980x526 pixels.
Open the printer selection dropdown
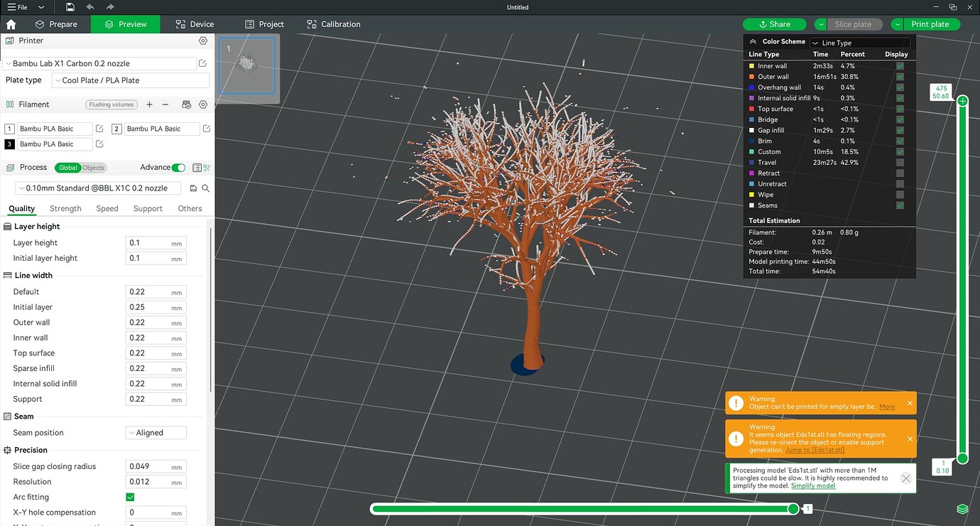point(99,63)
